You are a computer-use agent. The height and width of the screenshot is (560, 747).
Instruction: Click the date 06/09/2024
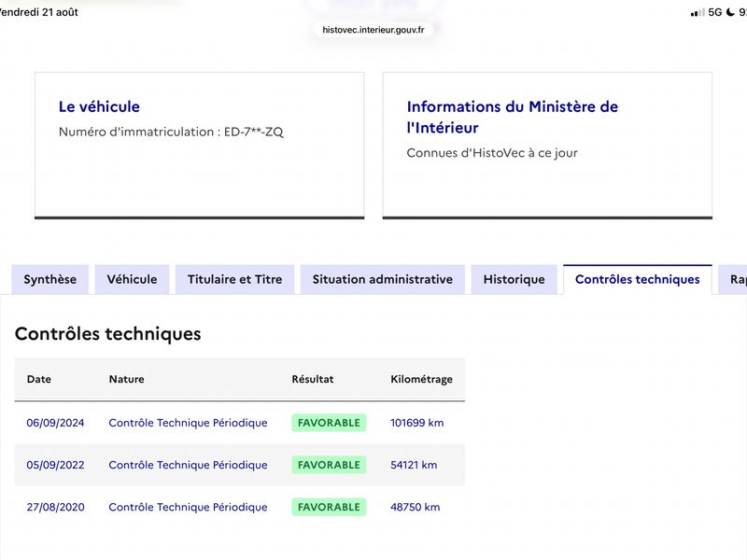(x=55, y=423)
